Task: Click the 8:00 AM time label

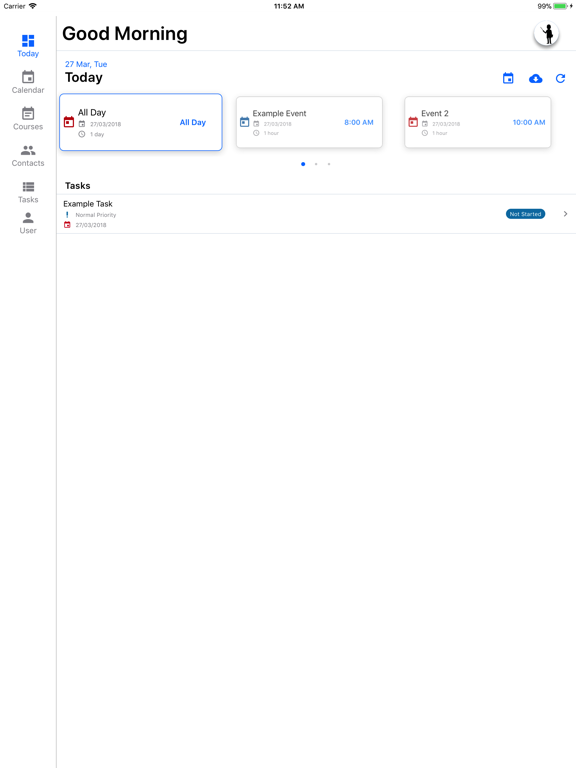Action: 359,122
